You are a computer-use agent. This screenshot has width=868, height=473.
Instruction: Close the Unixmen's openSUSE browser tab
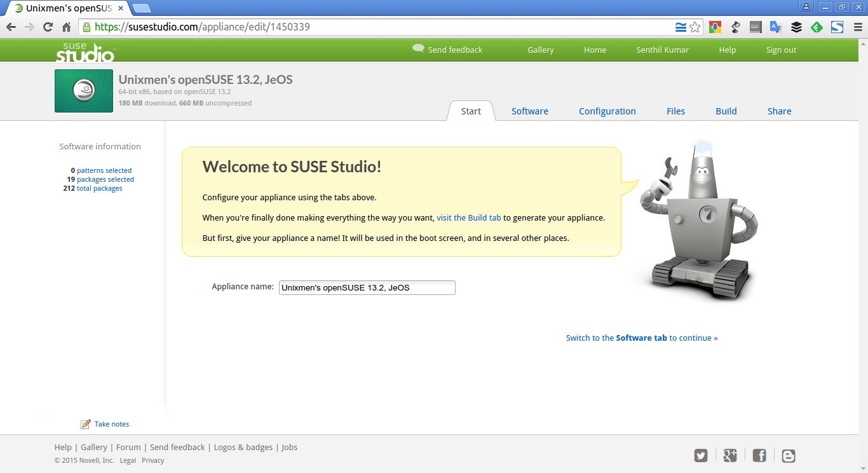121,8
